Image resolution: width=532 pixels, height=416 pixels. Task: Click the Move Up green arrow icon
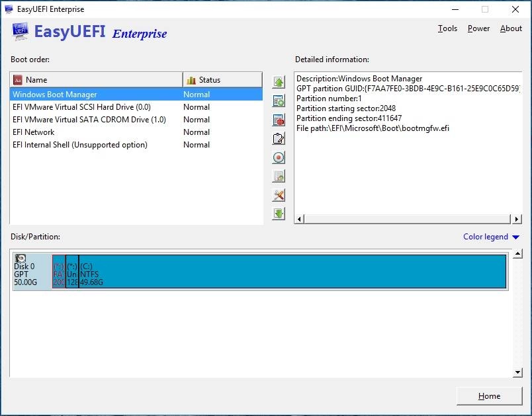coord(279,82)
